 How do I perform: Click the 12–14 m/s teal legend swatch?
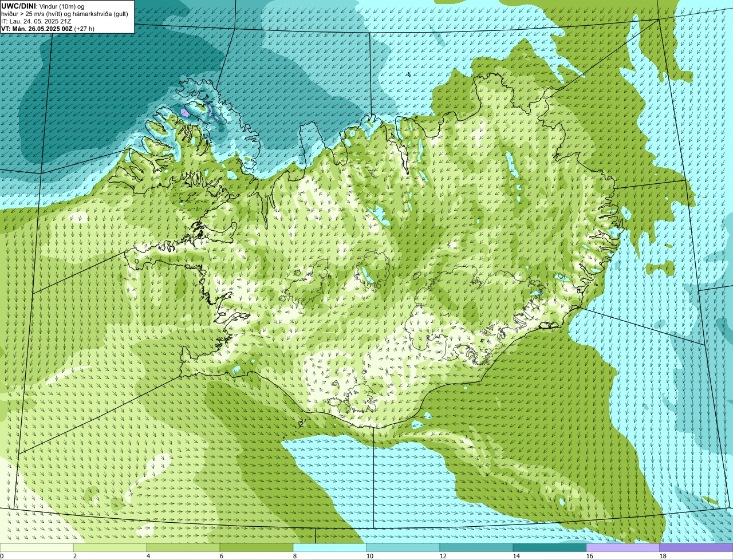tap(476, 547)
